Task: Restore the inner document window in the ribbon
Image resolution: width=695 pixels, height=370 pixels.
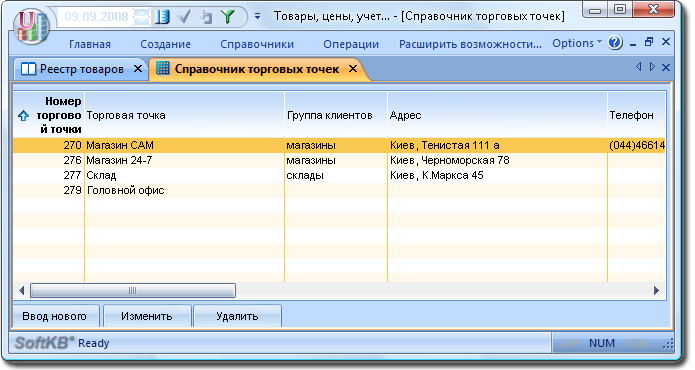Action: click(x=649, y=42)
